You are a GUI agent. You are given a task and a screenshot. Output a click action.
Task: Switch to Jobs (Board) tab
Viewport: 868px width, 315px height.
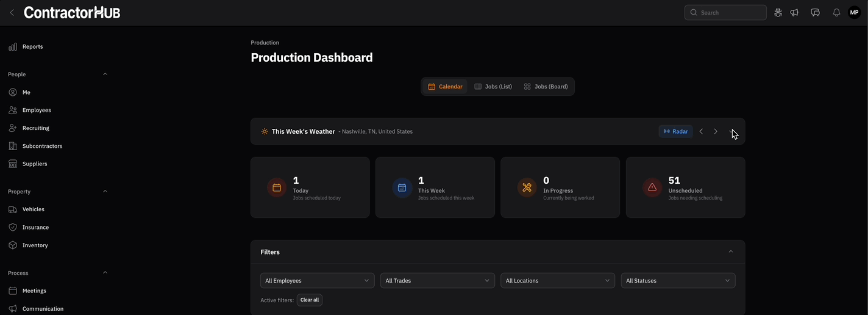pyautogui.click(x=546, y=87)
